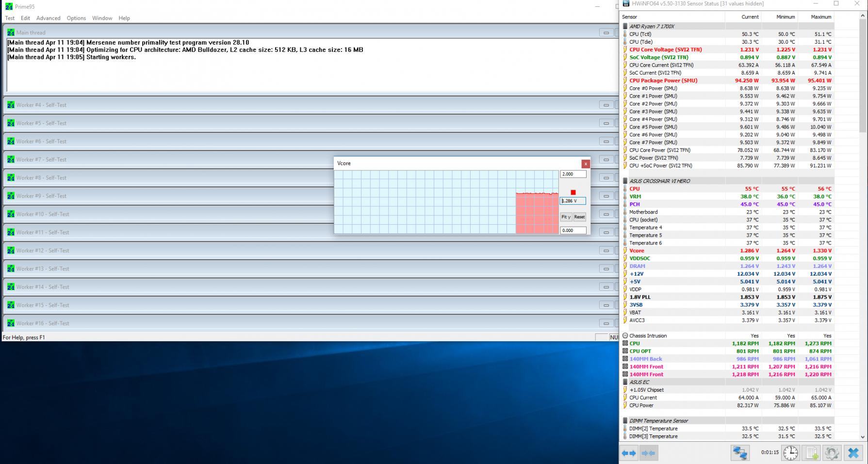Select the 1.8V PLL sensor row

[727, 297]
